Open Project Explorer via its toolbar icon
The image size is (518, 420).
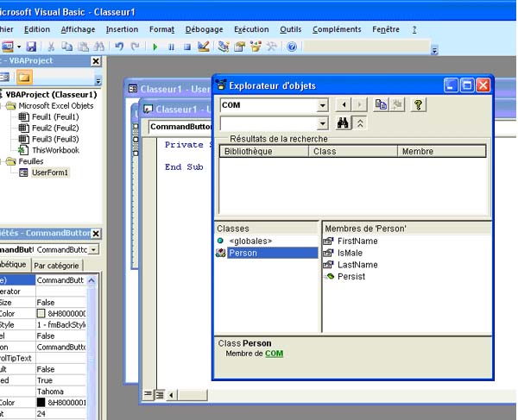click(x=224, y=47)
